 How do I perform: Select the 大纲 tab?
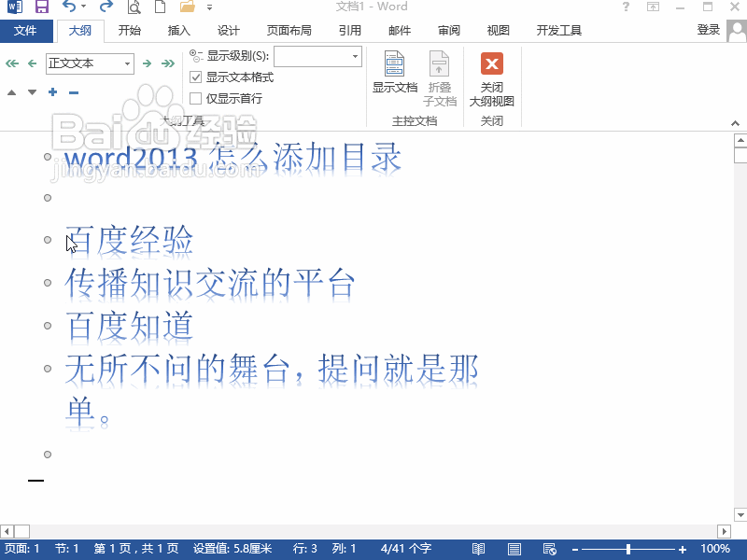click(79, 31)
